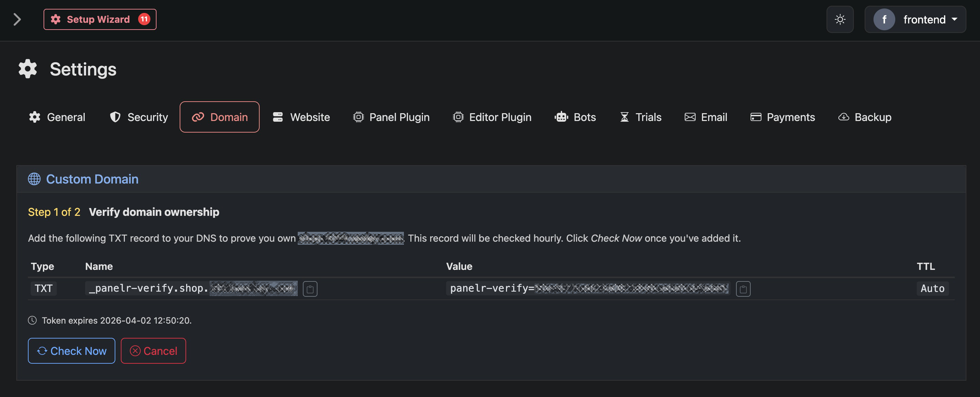The image size is (980, 397).
Task: Click the Token expires timestamp text
Action: tap(116, 320)
